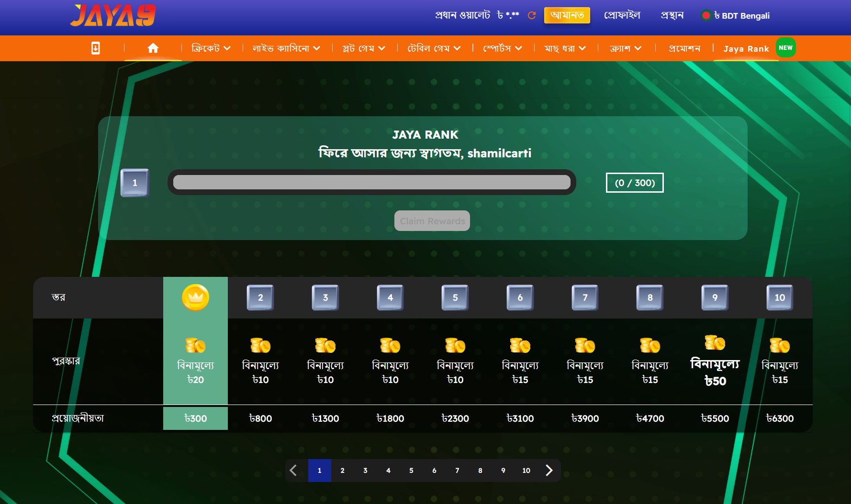Screen dimensions: 851x504
Task: Select the level 9 badge
Action: click(x=715, y=297)
